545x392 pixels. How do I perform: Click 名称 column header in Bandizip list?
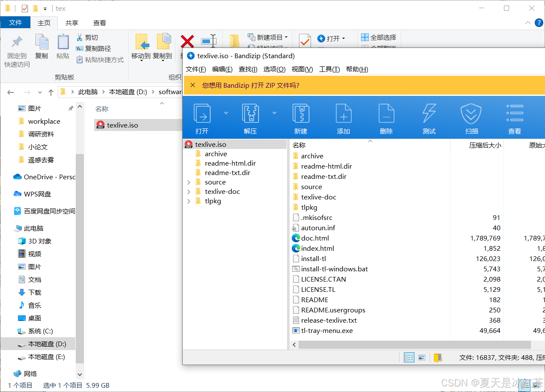(x=299, y=146)
